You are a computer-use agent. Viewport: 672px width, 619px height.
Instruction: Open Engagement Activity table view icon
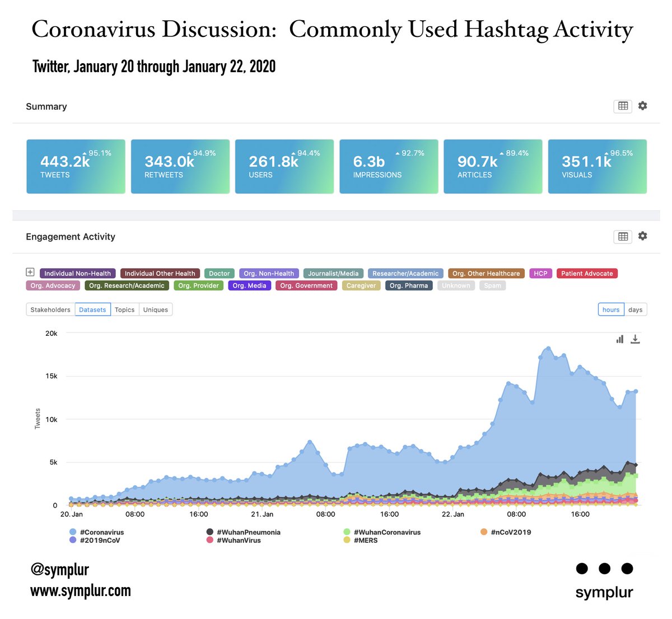[x=623, y=237]
